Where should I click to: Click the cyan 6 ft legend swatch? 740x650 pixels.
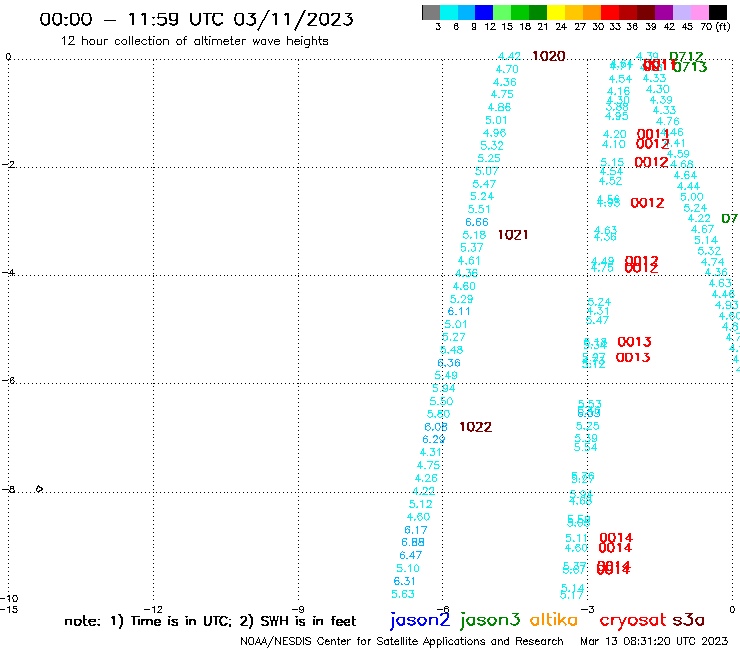point(449,13)
